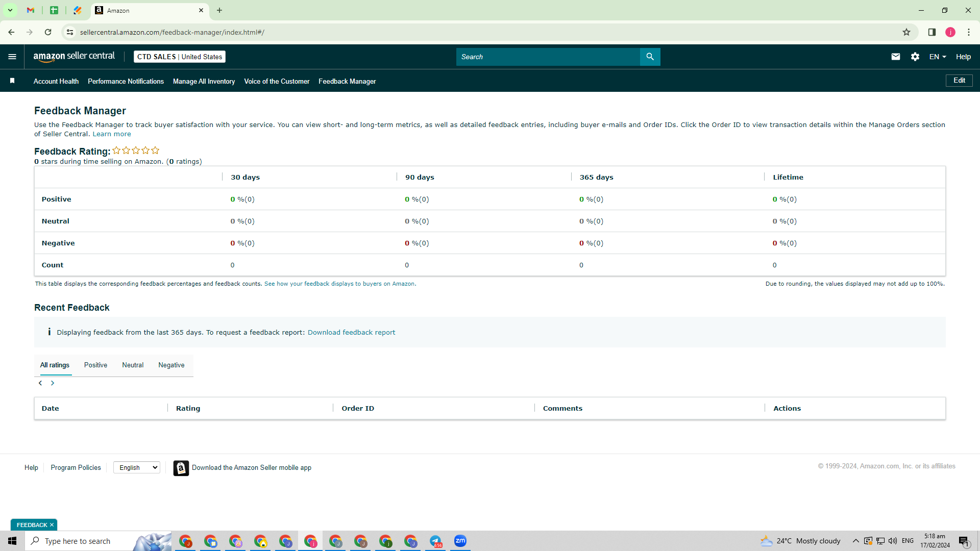The image size is (980, 551).
Task: Click the Seller Central search field
Action: 548,57
